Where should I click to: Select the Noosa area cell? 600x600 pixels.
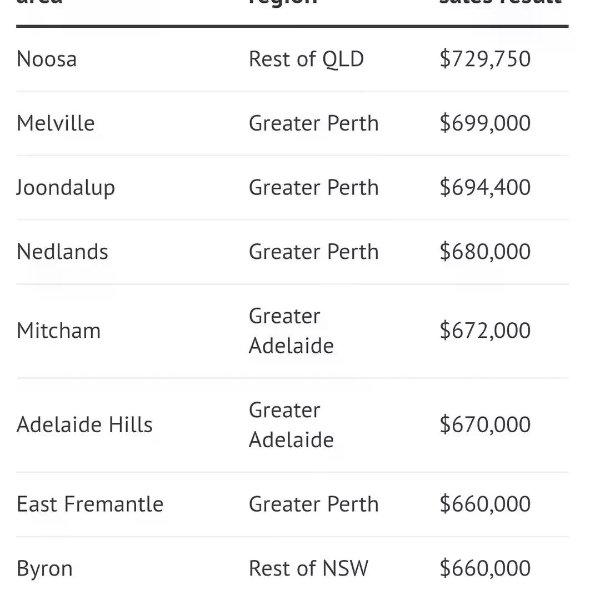point(47,59)
